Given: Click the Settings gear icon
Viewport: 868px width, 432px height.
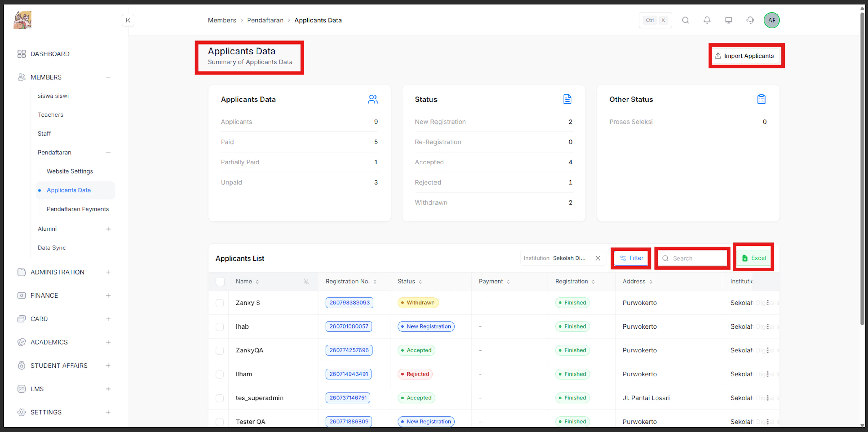Looking at the screenshot, I should [x=21, y=412].
